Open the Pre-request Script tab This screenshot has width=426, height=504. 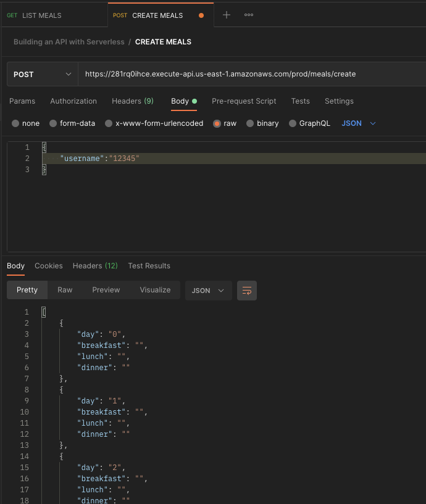(x=244, y=101)
